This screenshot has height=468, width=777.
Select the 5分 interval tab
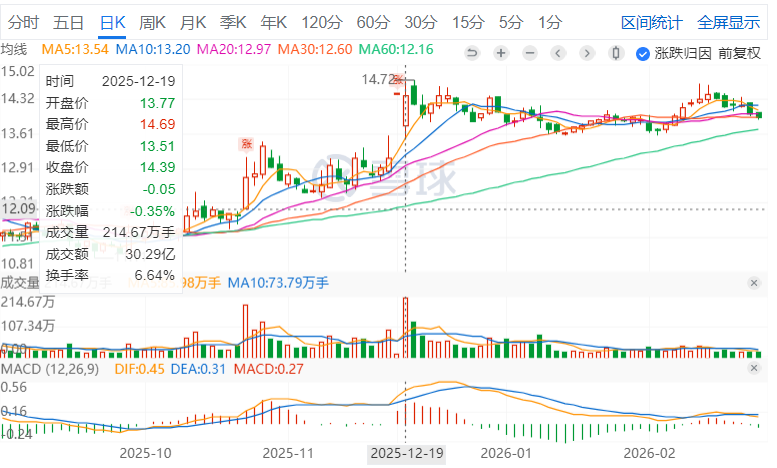point(511,22)
